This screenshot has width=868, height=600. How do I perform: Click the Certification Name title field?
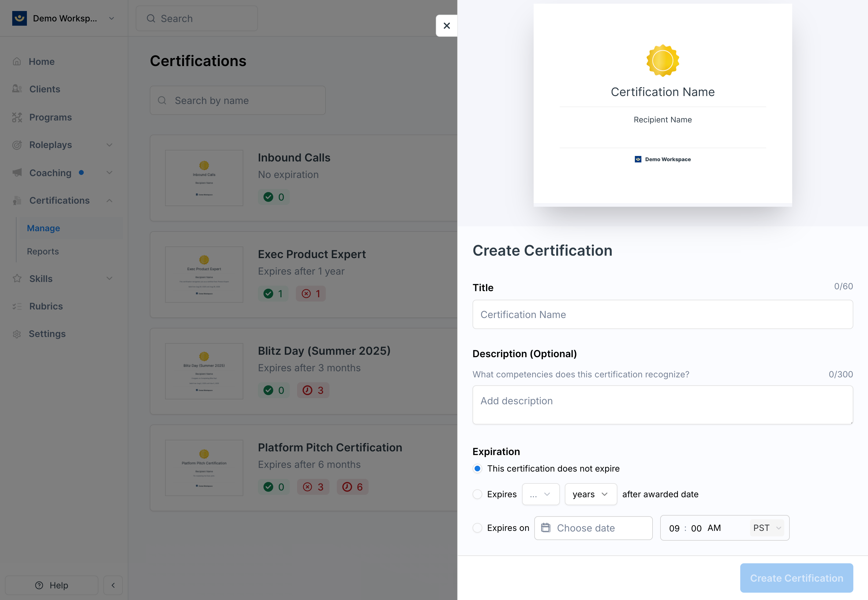pyautogui.click(x=662, y=314)
